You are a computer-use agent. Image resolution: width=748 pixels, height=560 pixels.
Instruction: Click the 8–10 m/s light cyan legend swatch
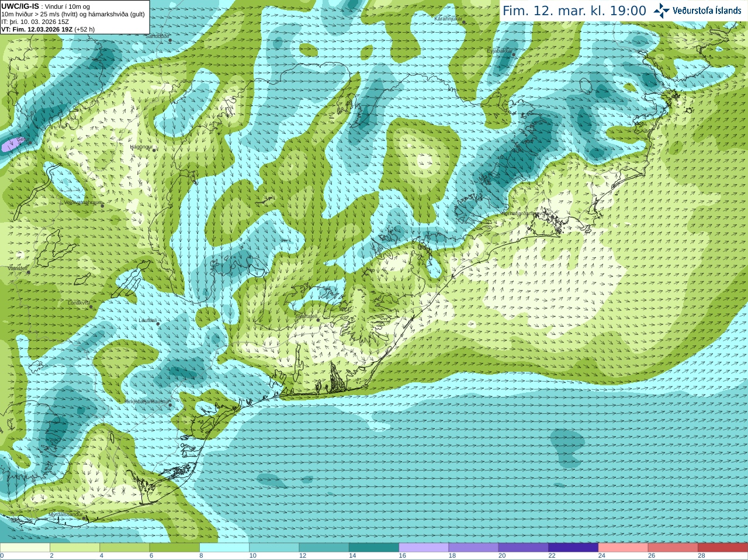[225, 547]
